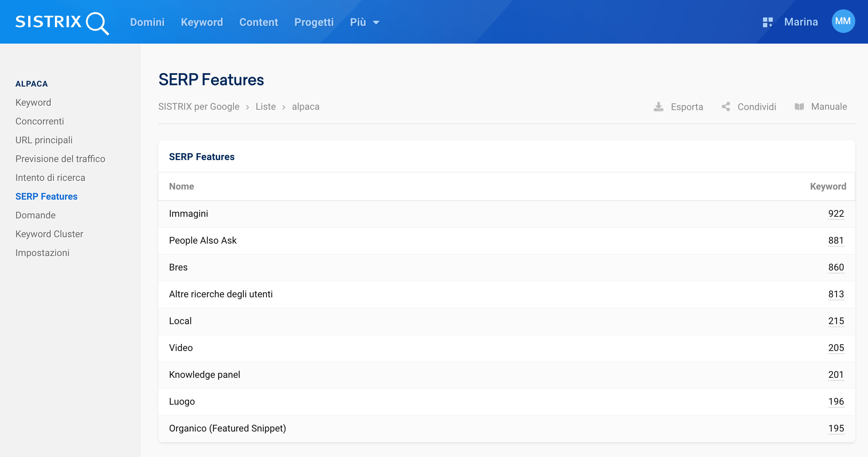Click the Marina username label
The height and width of the screenshot is (457, 868).
click(x=801, y=22)
